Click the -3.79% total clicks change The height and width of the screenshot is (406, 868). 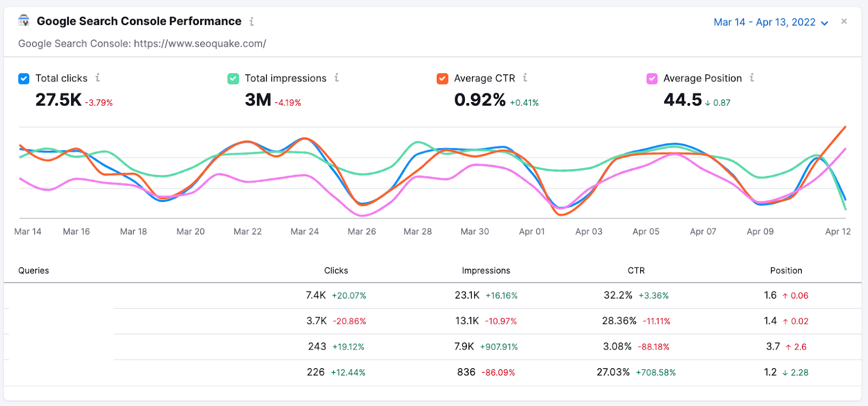[x=99, y=103]
